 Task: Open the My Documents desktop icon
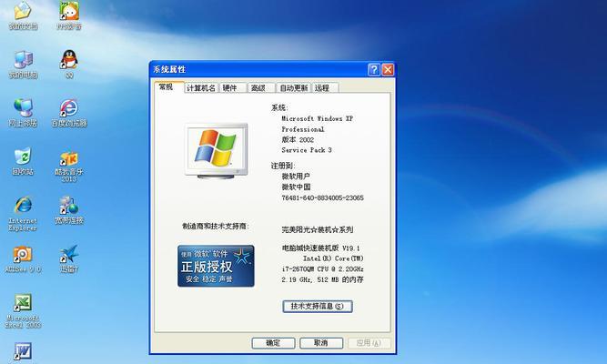(23, 15)
